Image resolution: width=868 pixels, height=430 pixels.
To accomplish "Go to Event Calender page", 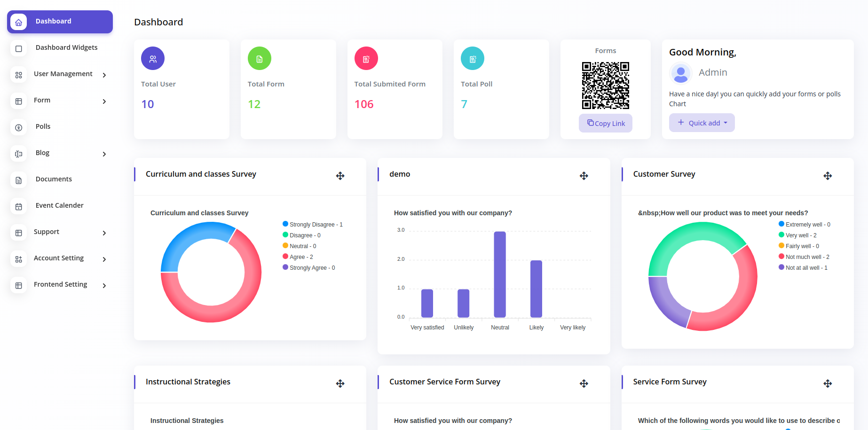I will pos(59,205).
